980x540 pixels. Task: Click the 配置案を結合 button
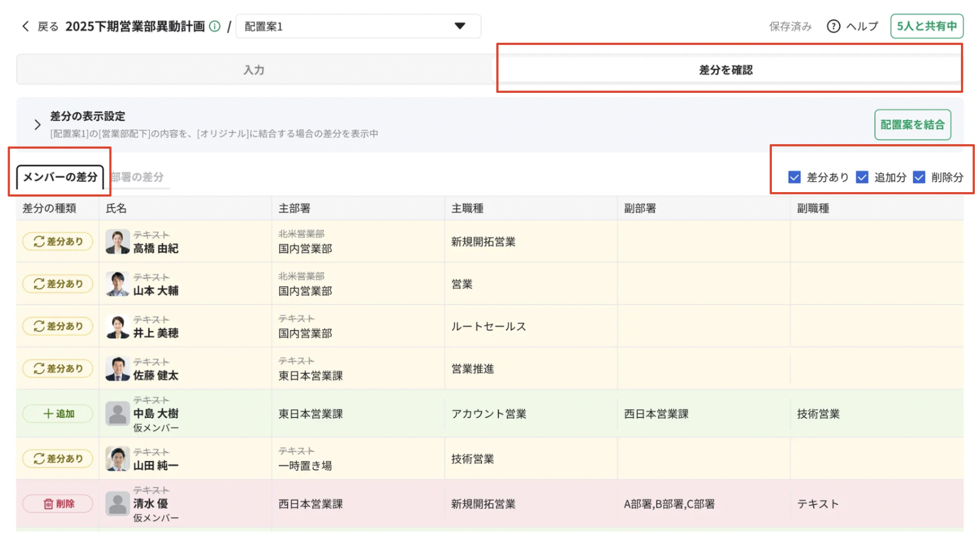pyautogui.click(x=912, y=125)
